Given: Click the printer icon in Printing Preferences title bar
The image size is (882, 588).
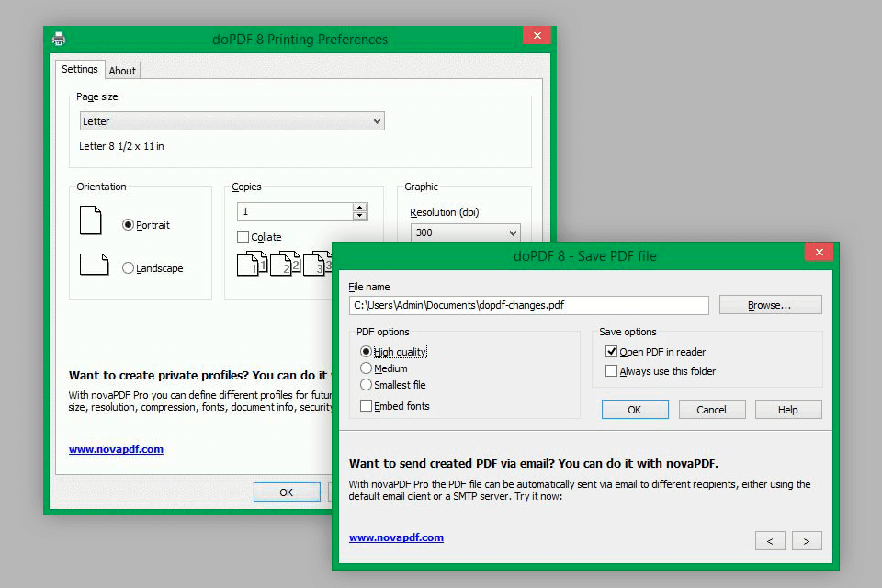Looking at the screenshot, I should [59, 39].
